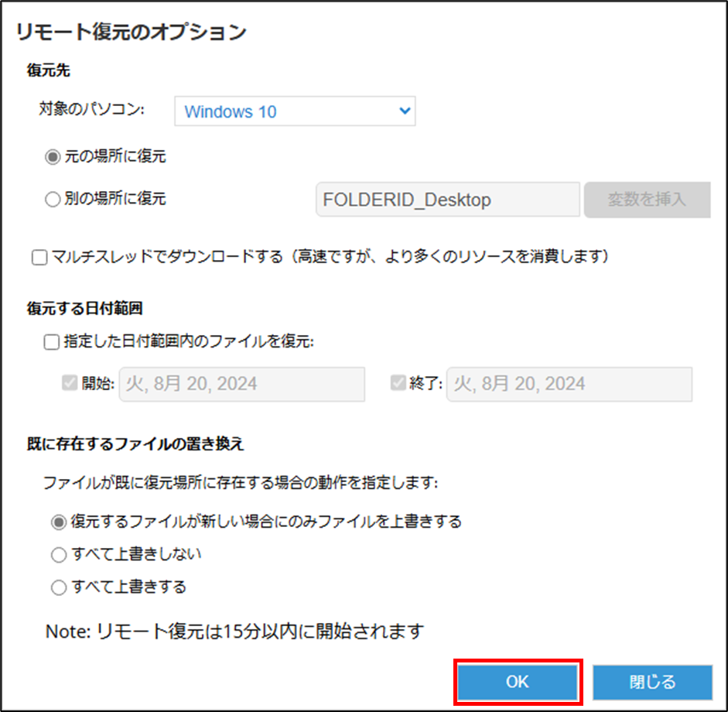The image size is (728, 712).
Task: Click the 変数を挿入 button
Action: tap(648, 200)
